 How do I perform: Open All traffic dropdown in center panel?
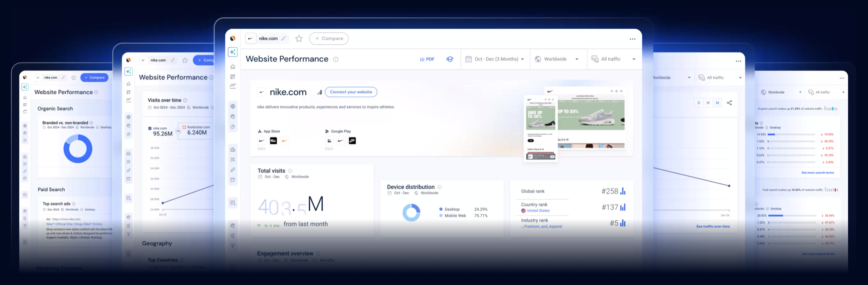tap(613, 59)
